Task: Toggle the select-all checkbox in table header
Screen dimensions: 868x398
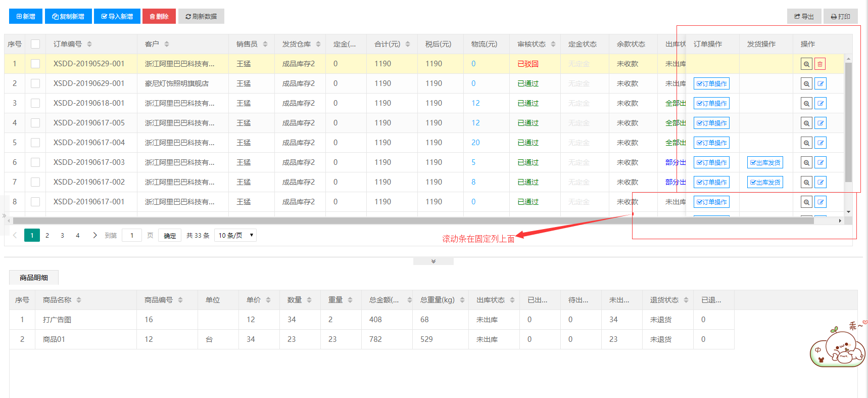Action: tap(35, 45)
